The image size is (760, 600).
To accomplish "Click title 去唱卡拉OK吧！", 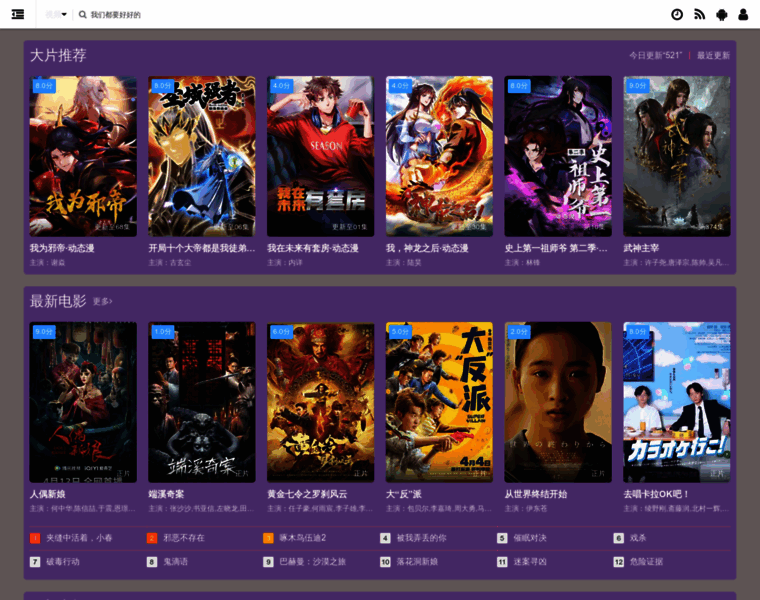I will pyautogui.click(x=656, y=494).
